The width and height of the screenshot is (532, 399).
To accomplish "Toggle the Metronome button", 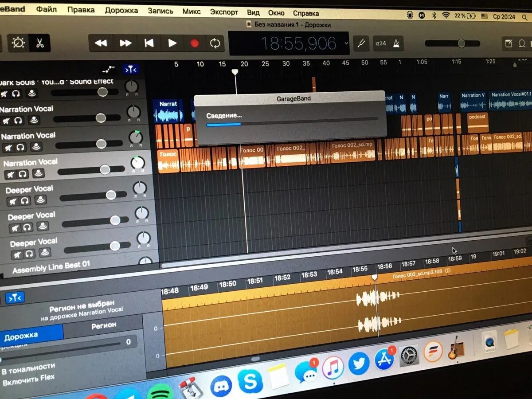I will (x=396, y=43).
